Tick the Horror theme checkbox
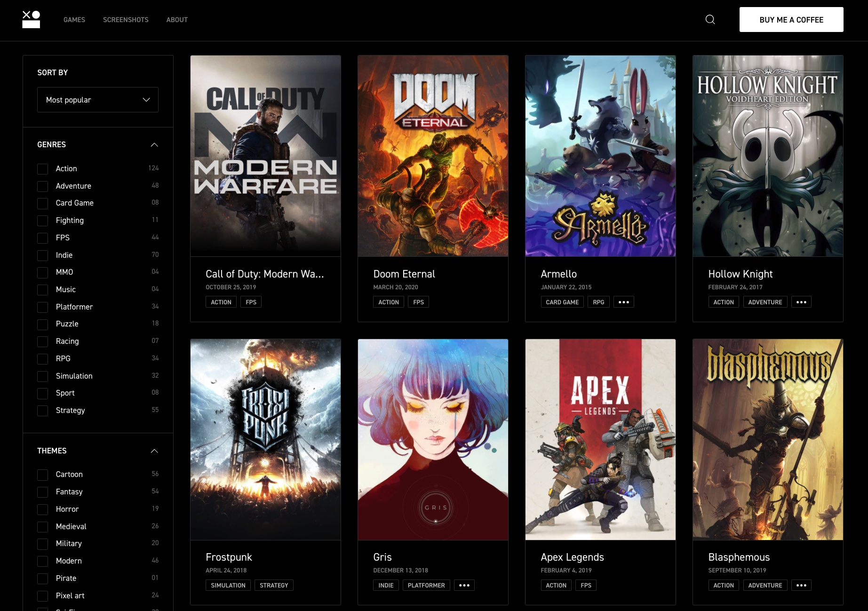This screenshot has height=611, width=868. pyautogui.click(x=43, y=509)
